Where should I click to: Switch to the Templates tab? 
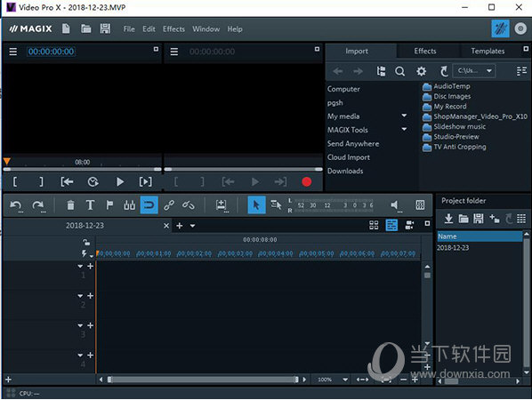click(x=488, y=51)
